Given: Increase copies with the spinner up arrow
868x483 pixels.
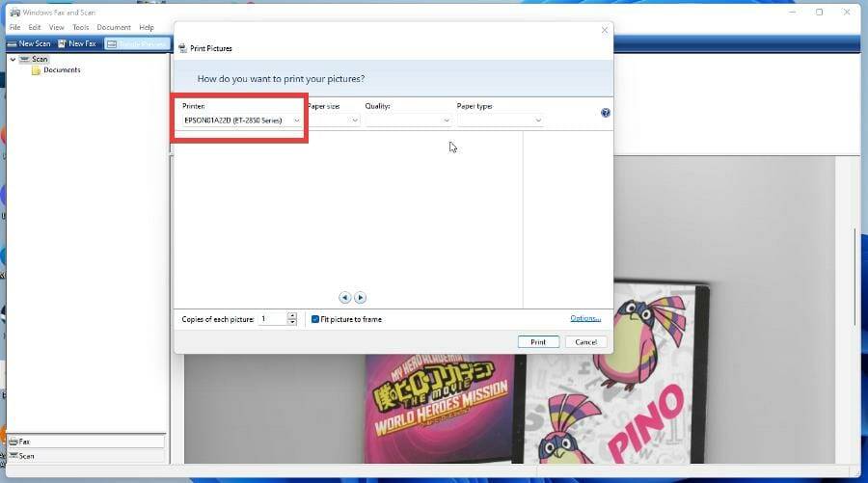Looking at the screenshot, I should 291,315.
